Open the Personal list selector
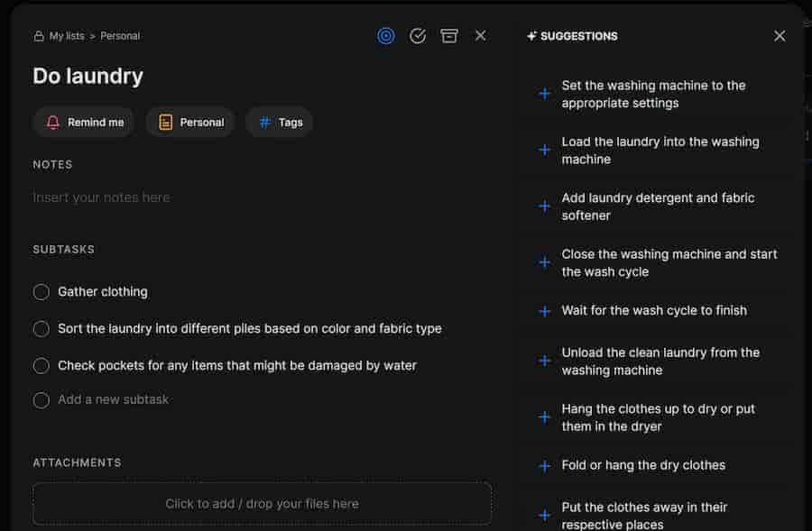The height and width of the screenshot is (531, 812). click(x=190, y=123)
